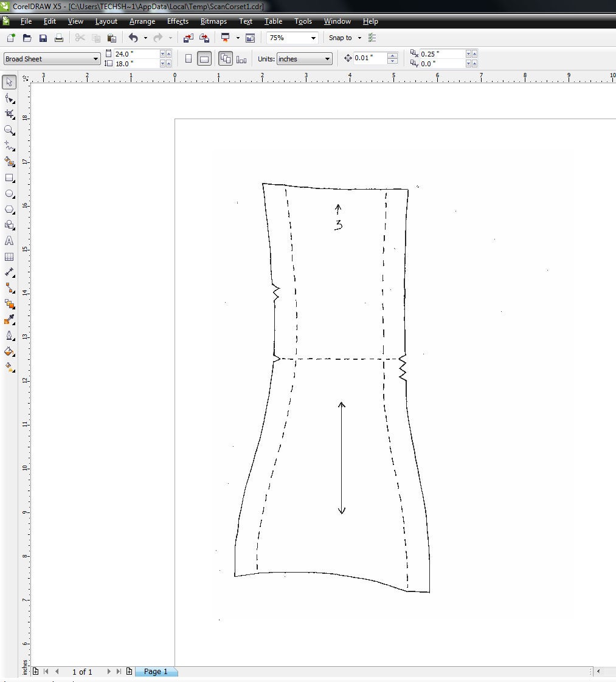616x682 pixels.
Task: Open the zoom level dropdown showing 75%
Action: click(315, 38)
